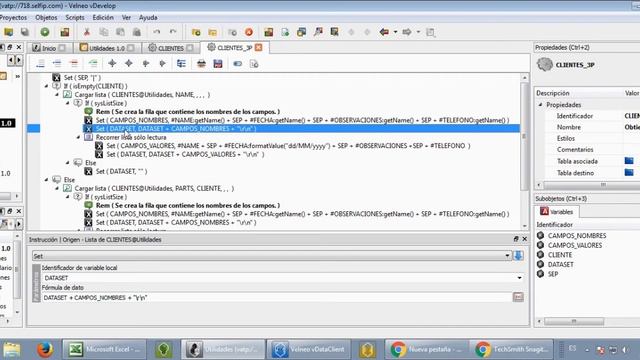Click the Tabla destino blue table icon
The width and height of the screenshot is (640, 360).
pyautogui.click(x=629, y=172)
